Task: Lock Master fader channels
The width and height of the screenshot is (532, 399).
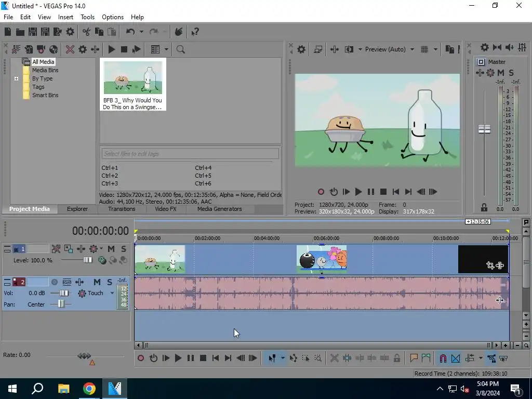Action: point(484,207)
